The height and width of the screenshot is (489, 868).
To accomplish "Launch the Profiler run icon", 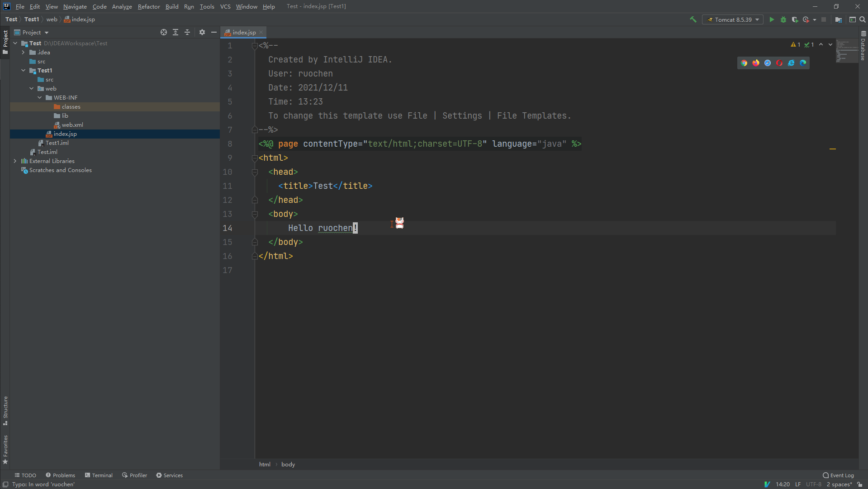I will click(806, 19).
